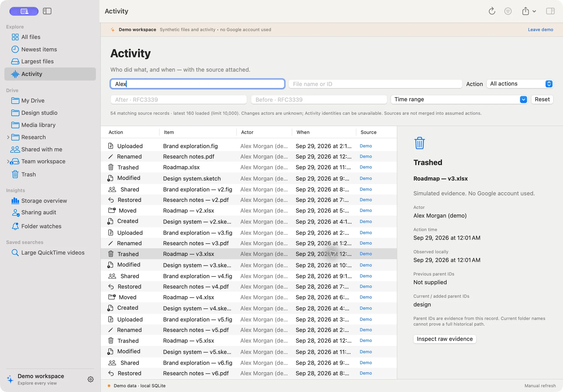Viewport: 563px width, 392px height.
Task: Open the Time range dropdown
Action: [x=459, y=100]
